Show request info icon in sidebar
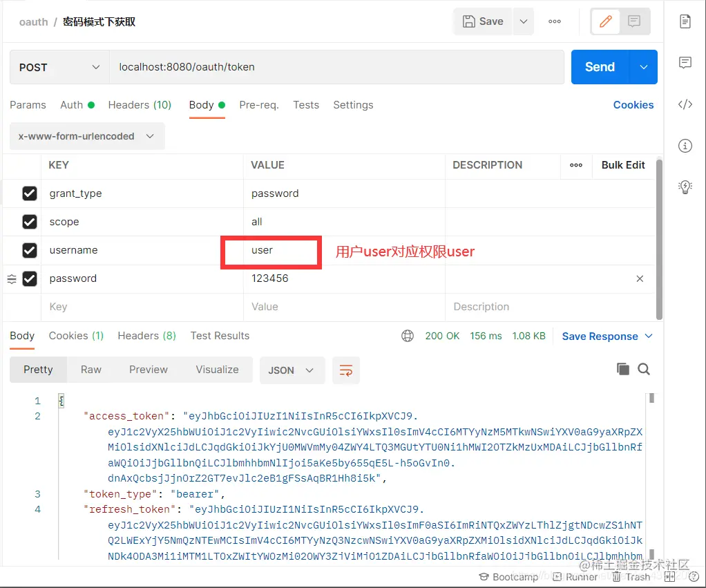The width and height of the screenshot is (706, 588). click(685, 146)
